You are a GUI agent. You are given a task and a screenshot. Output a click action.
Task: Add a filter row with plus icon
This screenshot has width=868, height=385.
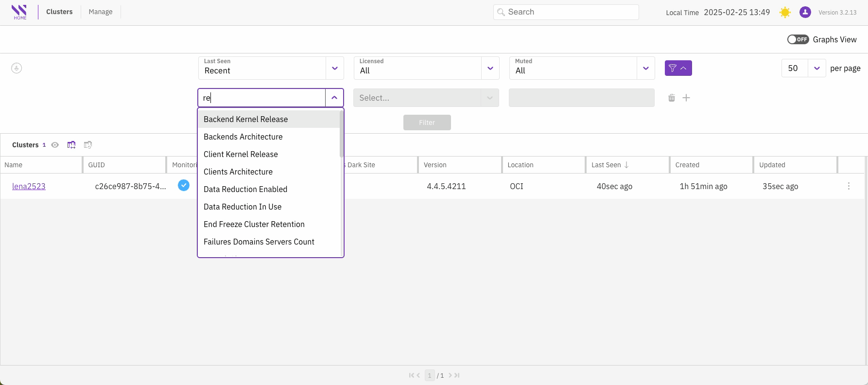(x=686, y=98)
